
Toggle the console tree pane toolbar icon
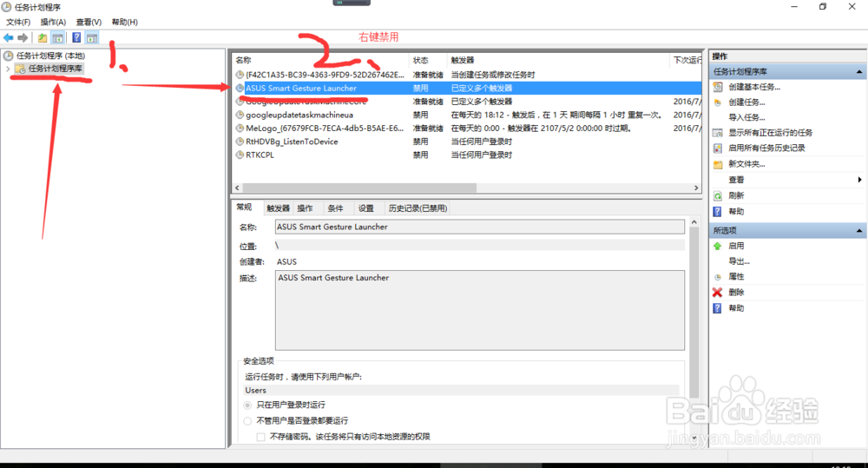point(57,37)
